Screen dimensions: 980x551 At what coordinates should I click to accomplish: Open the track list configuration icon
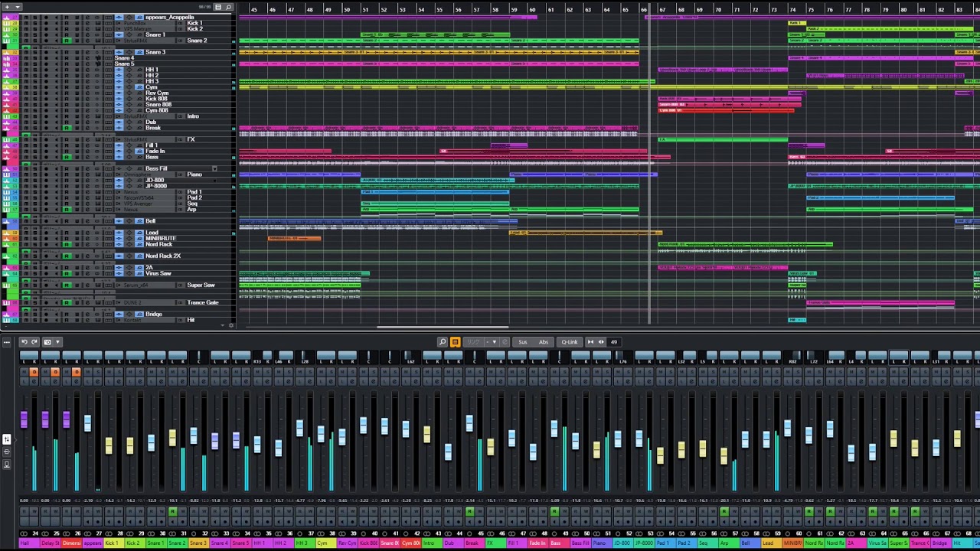(x=218, y=7)
